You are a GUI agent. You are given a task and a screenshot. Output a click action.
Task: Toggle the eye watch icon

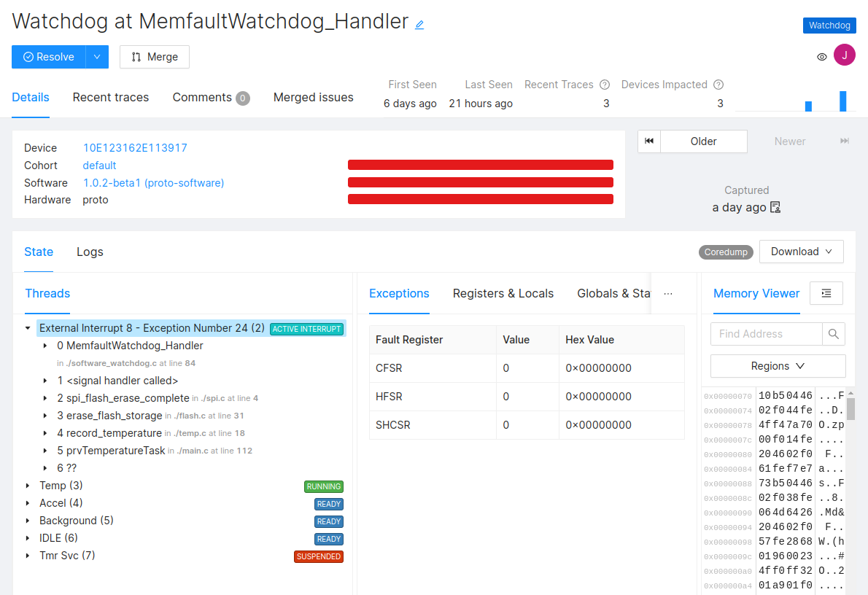[822, 56]
